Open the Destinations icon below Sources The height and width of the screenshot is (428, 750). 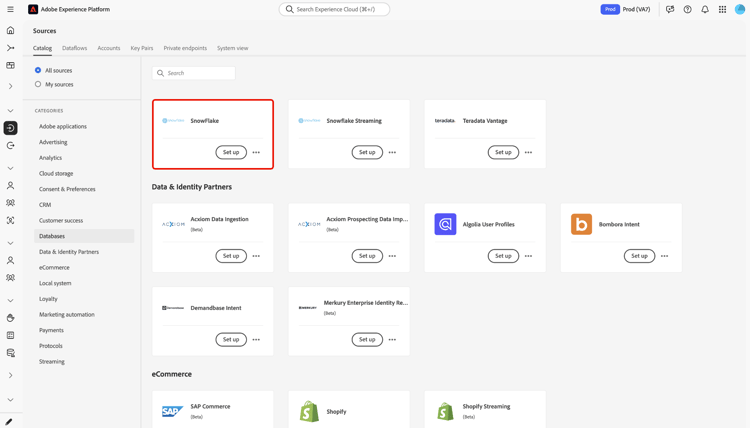tap(10, 145)
